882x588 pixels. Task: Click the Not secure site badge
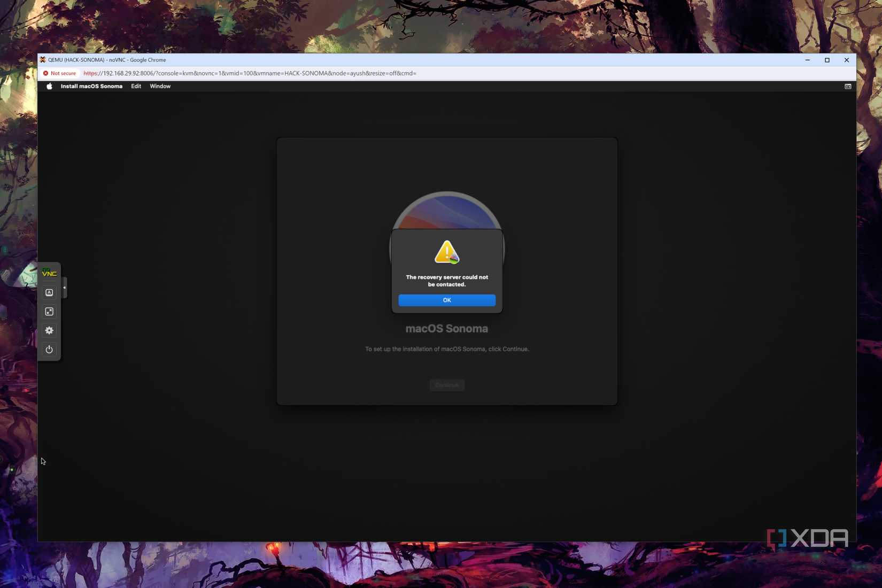tap(60, 73)
